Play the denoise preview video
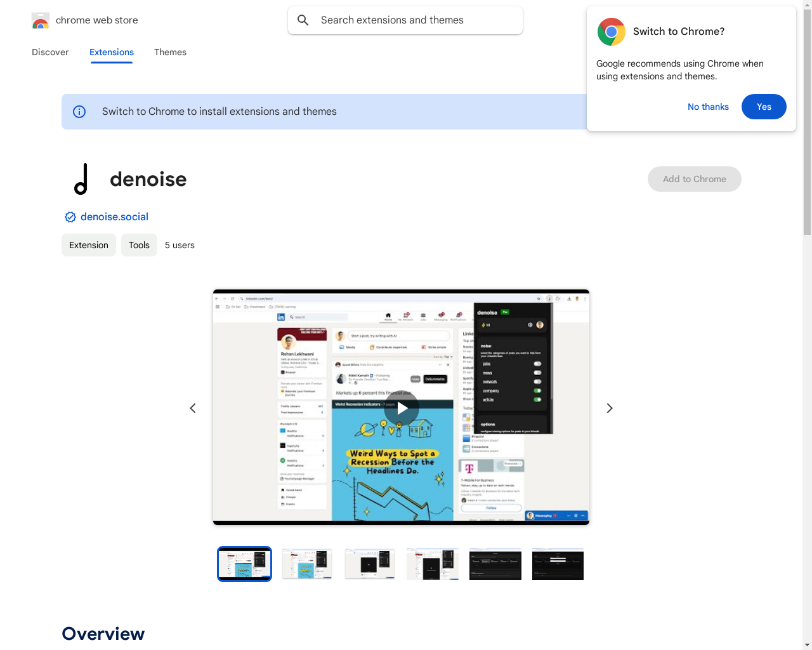The height and width of the screenshot is (650, 812). click(402, 408)
